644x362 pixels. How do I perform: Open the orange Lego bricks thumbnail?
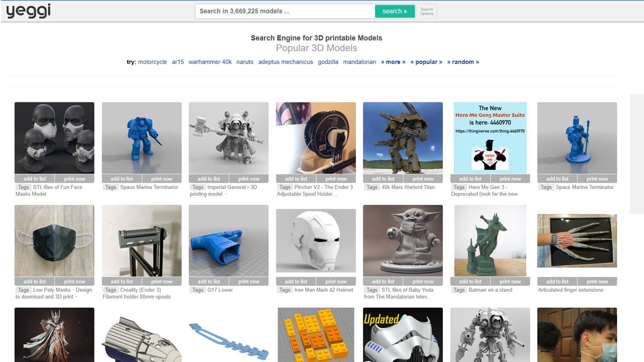[316, 335]
